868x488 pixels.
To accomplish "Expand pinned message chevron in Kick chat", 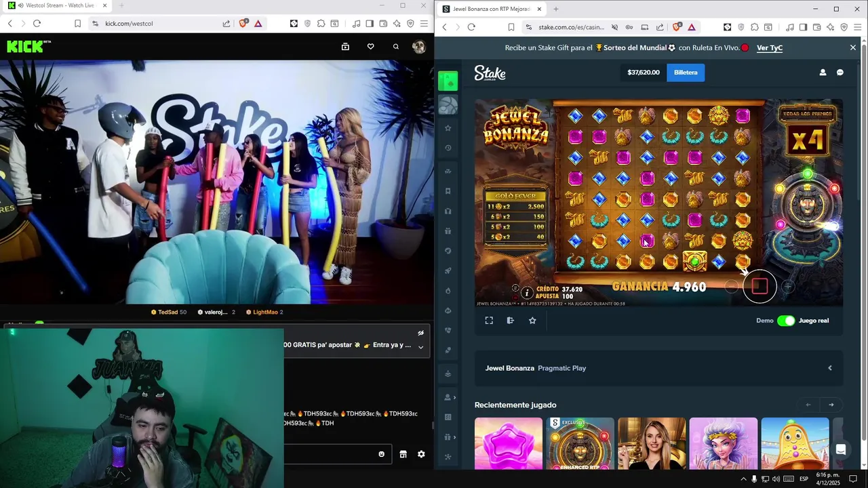I will click(420, 347).
